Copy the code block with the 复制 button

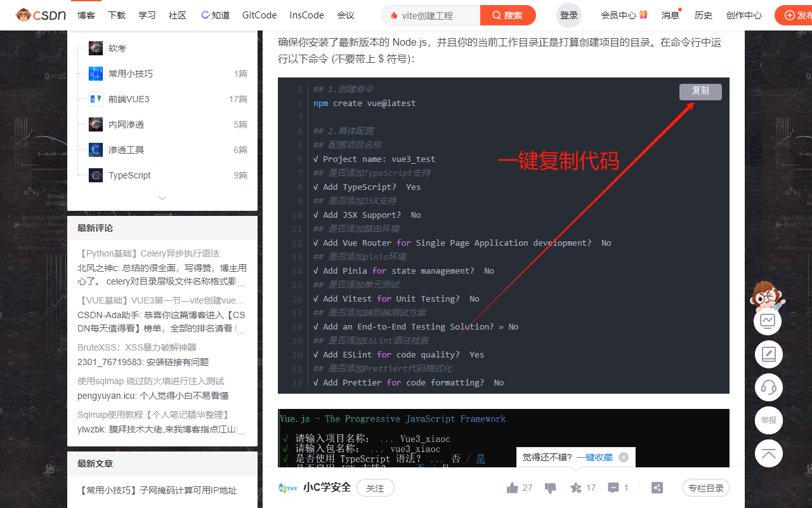(x=700, y=91)
